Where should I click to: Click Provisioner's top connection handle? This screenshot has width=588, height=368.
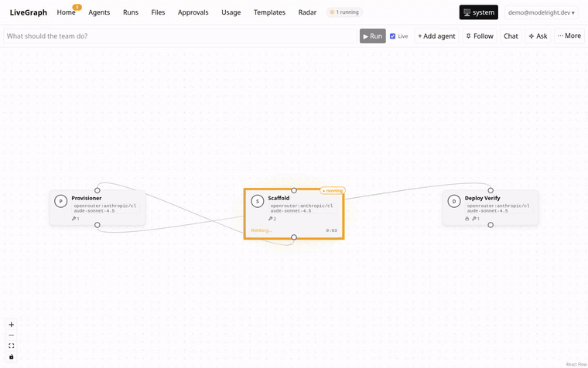click(x=97, y=190)
